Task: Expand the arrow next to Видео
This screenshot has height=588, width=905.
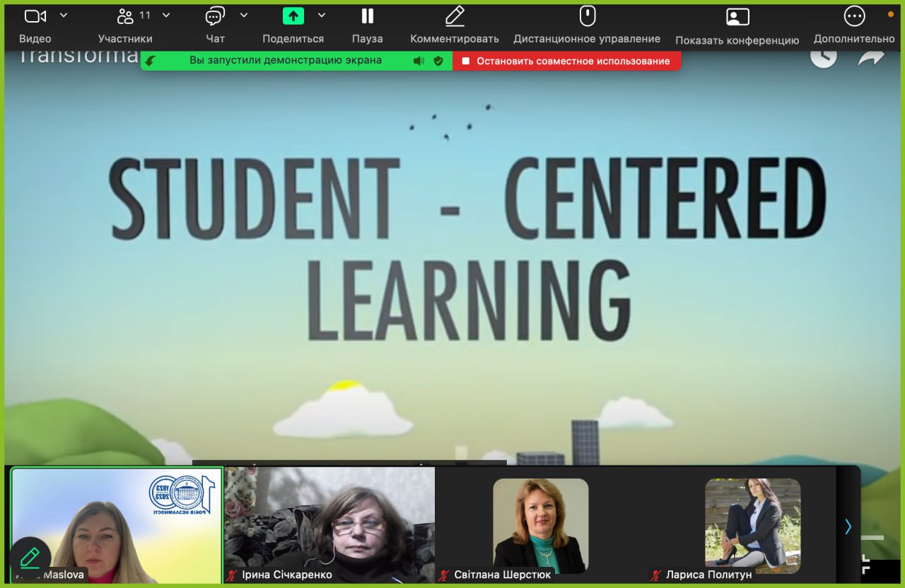Action: pyautogui.click(x=64, y=15)
